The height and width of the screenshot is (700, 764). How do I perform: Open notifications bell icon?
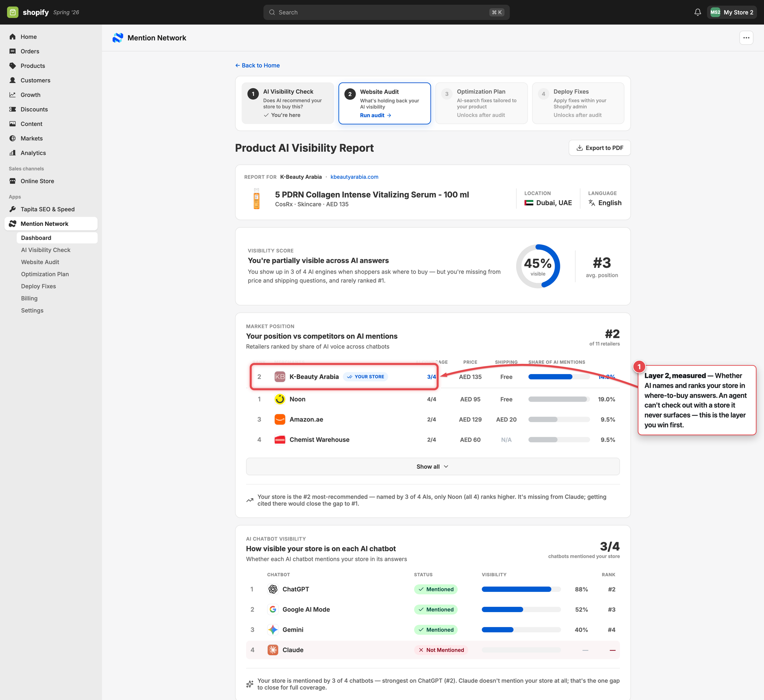pos(698,12)
